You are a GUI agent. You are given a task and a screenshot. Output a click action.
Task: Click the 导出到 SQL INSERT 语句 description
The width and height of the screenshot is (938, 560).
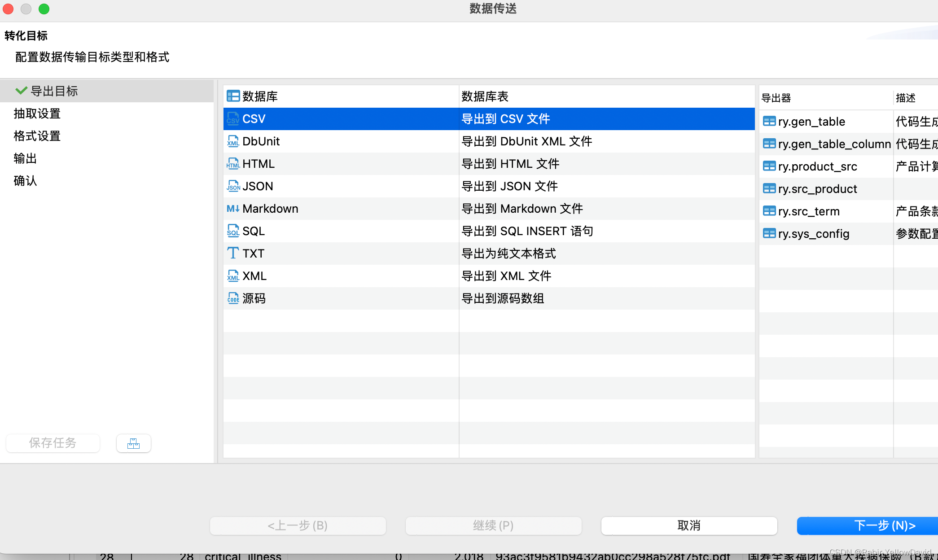pyautogui.click(x=527, y=231)
